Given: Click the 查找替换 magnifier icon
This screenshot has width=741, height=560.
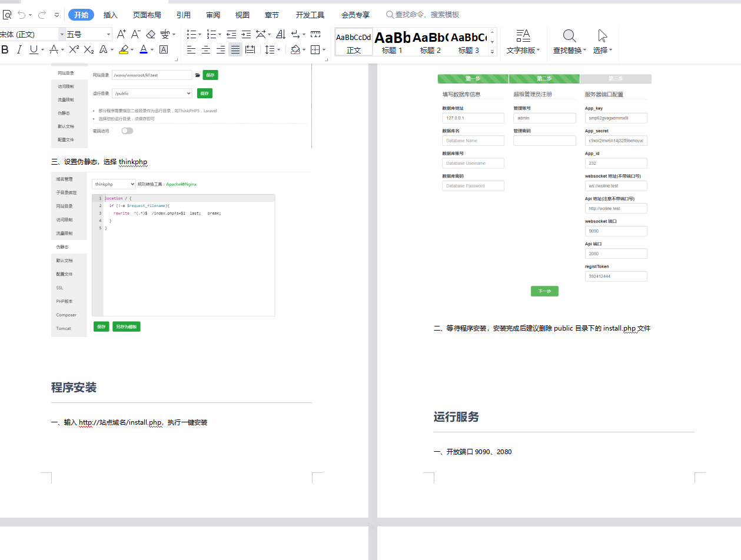Looking at the screenshot, I should tap(569, 36).
